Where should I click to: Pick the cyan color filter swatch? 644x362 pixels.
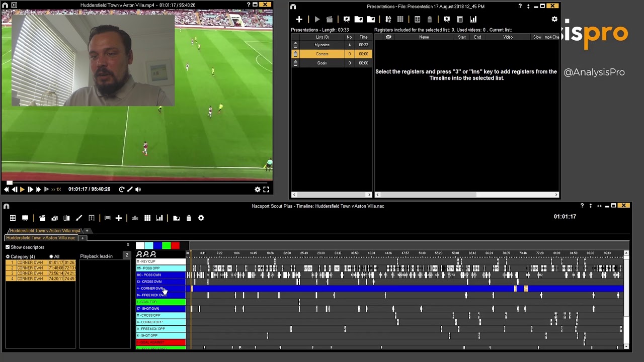click(149, 245)
